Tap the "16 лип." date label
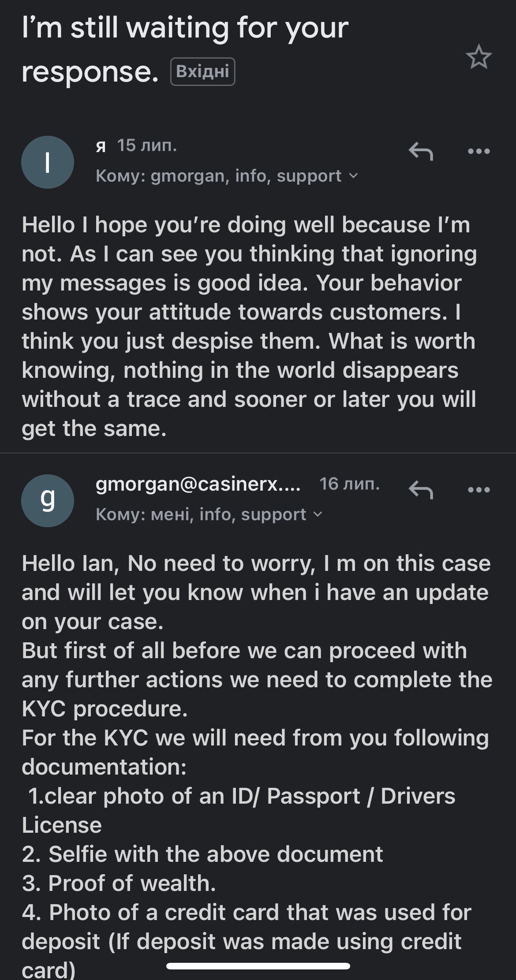Image resolution: width=516 pixels, height=980 pixels. tap(349, 484)
